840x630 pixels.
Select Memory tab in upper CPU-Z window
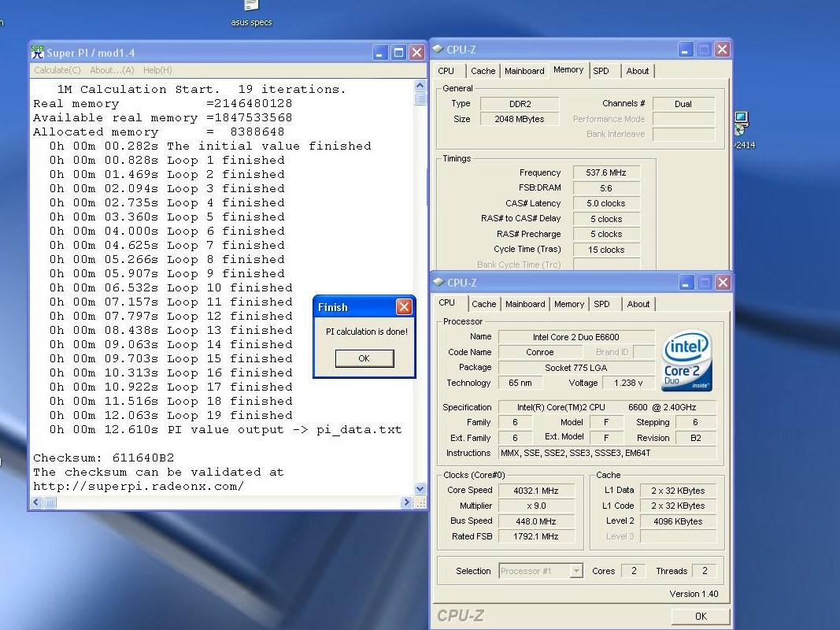(568, 69)
